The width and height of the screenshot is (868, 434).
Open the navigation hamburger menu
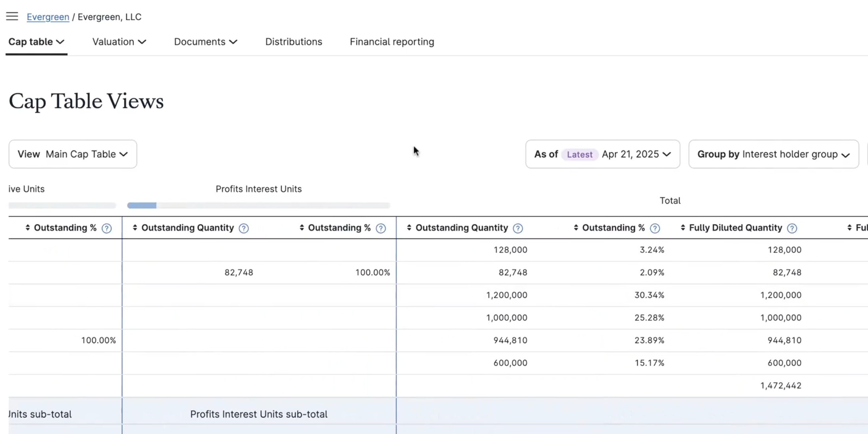coord(12,16)
